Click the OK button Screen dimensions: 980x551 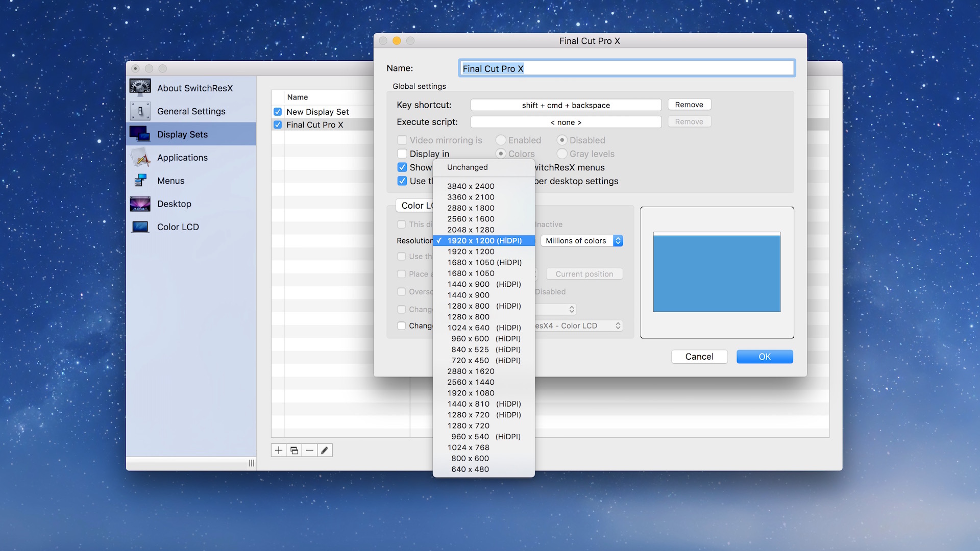click(x=764, y=357)
